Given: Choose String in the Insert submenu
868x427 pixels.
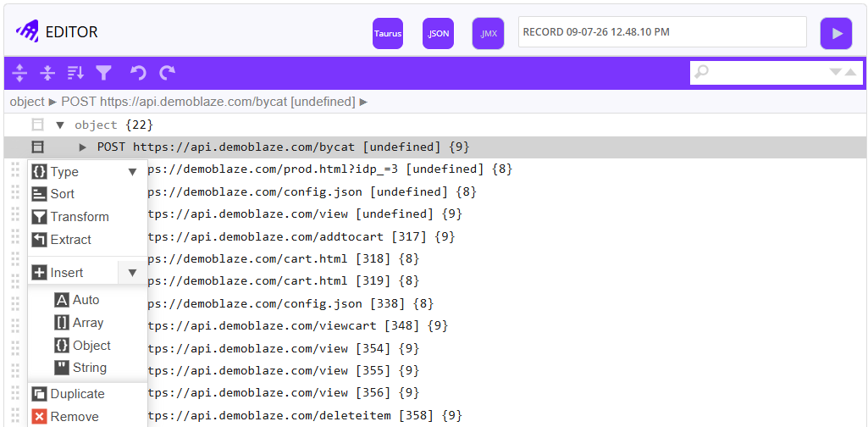Looking at the screenshot, I should point(87,368).
